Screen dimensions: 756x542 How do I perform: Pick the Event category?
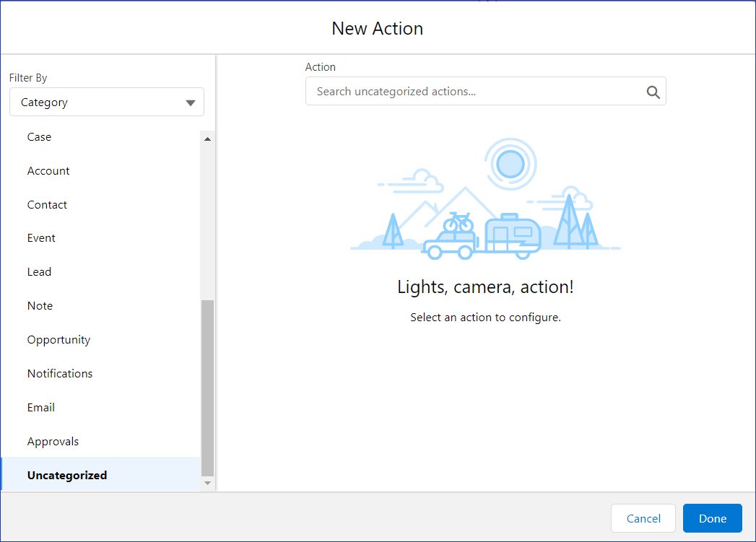tap(41, 238)
